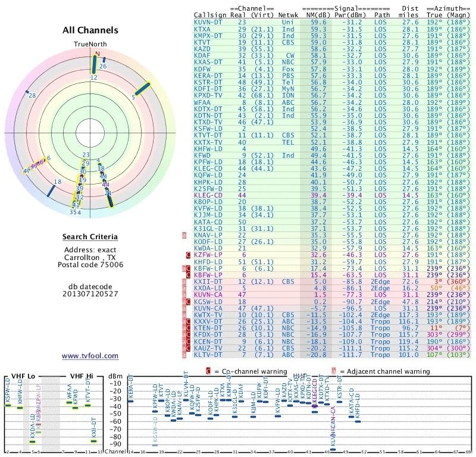Click the 'Search Criteria' heading
The image size is (476, 457).
pyautogui.click(x=90, y=237)
